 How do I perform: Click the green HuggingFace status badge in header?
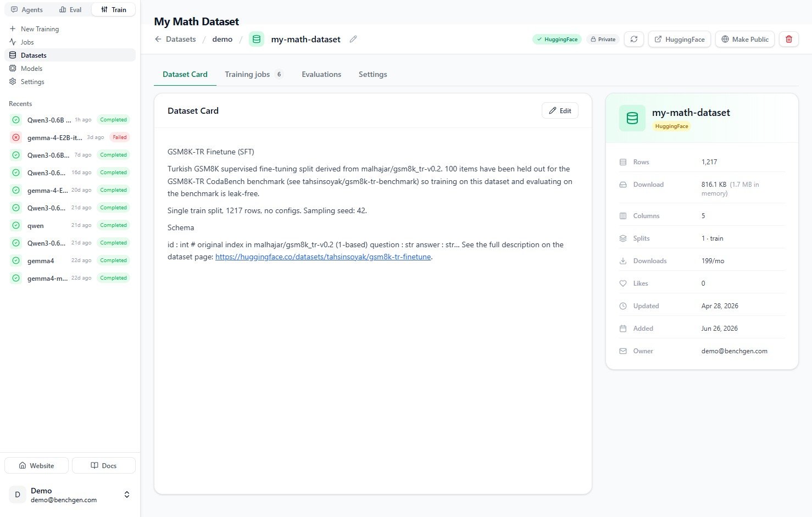pyautogui.click(x=557, y=39)
